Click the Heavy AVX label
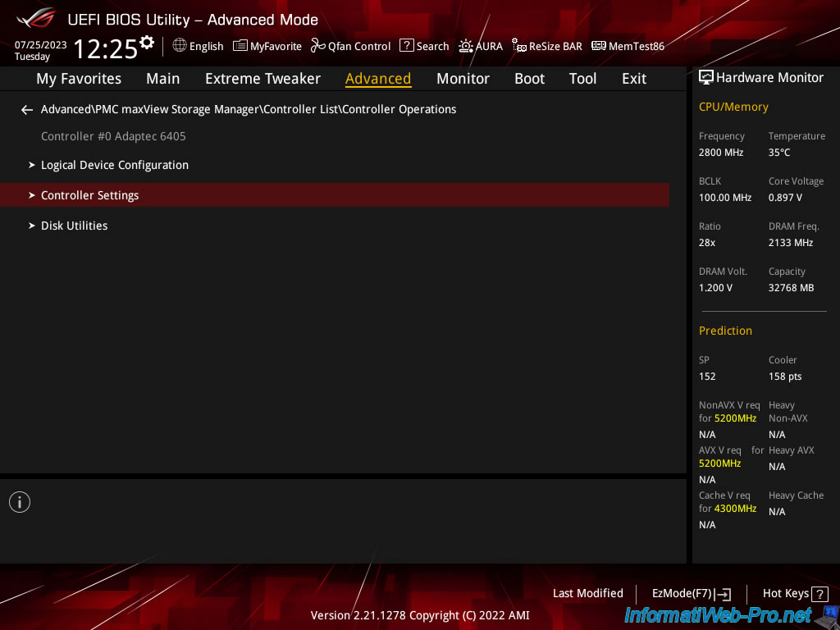The image size is (840, 630). (x=792, y=450)
